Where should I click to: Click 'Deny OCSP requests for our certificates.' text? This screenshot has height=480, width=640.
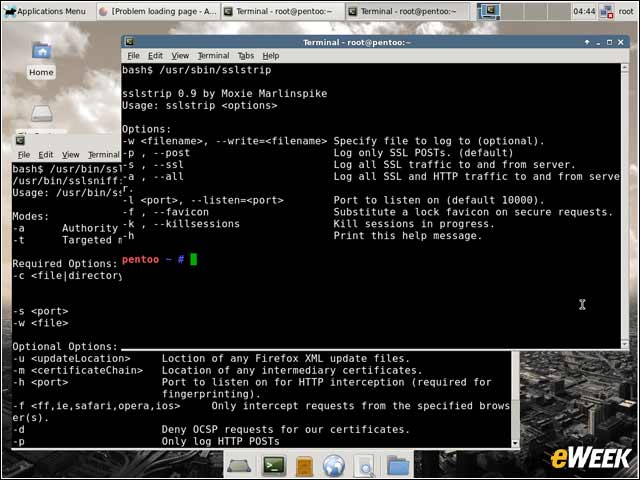tap(285, 430)
